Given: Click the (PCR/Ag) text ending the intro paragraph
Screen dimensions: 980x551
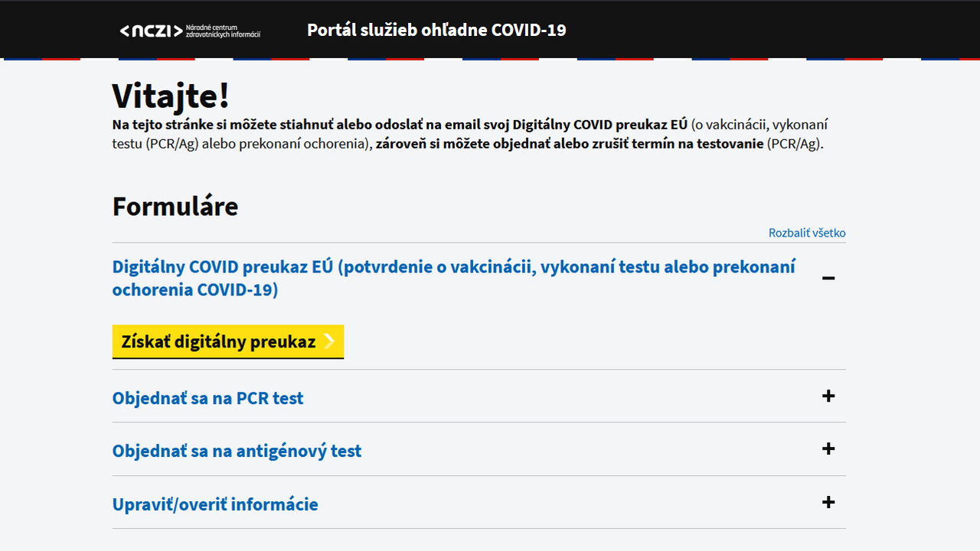Looking at the screenshot, I should 795,143.
